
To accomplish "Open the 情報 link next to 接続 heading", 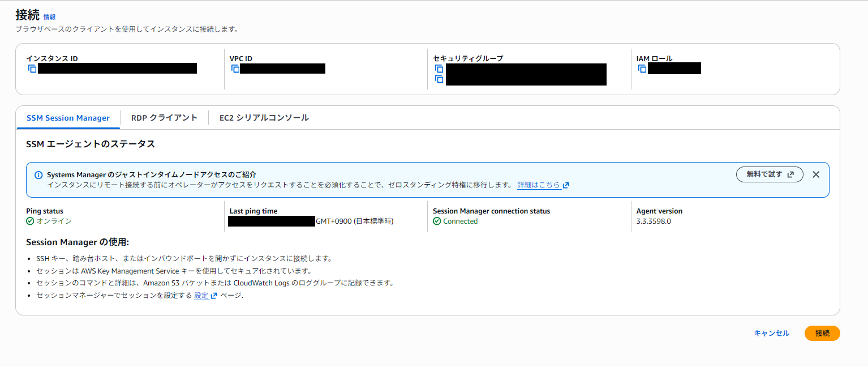I will (x=50, y=17).
